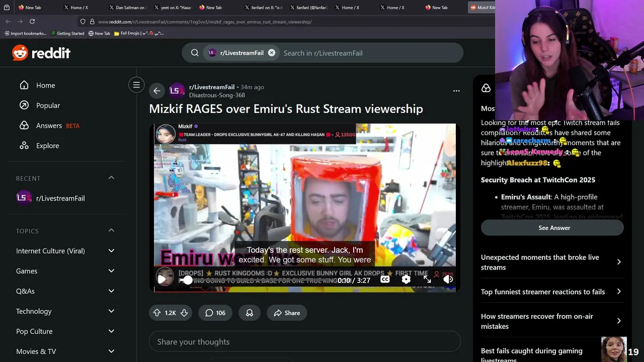The height and width of the screenshot is (362, 644).
Task: Click the address bar padlock icon
Action: tap(92, 22)
